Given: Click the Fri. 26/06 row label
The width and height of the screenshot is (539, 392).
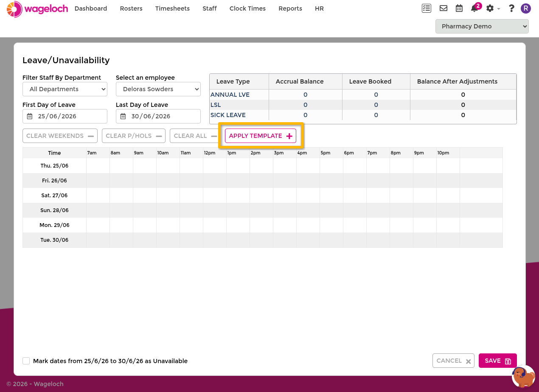Looking at the screenshot, I should point(54,181).
